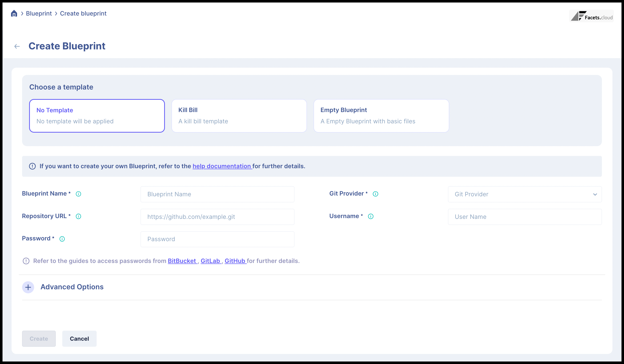Open the help documentation link
The image size is (624, 364).
coord(222,166)
